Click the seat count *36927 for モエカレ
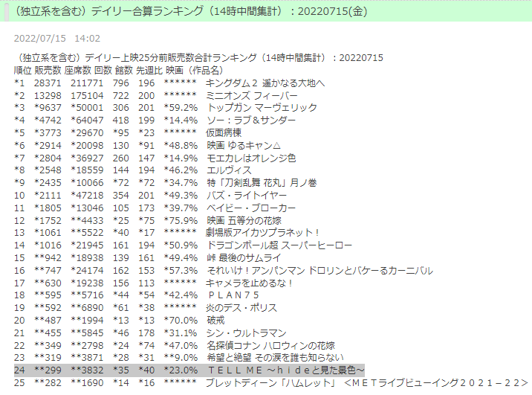 (x=87, y=158)
